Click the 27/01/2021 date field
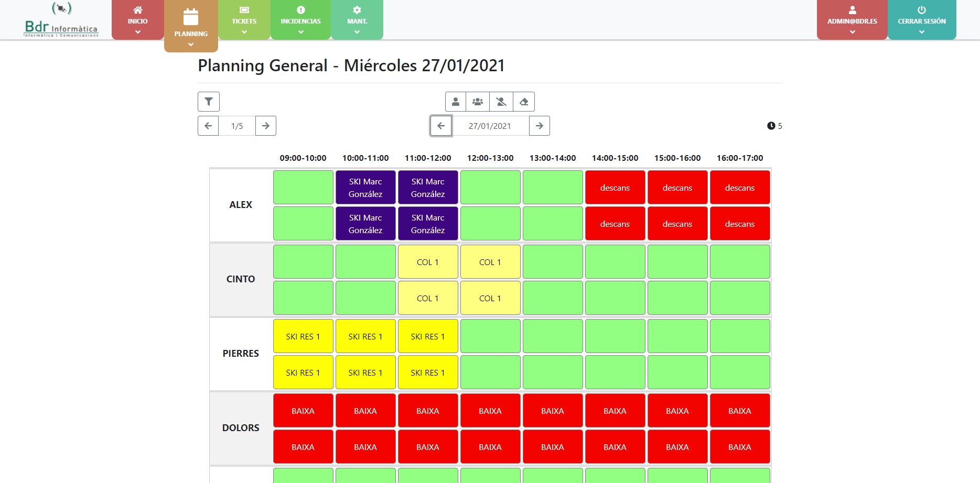Image resolution: width=980 pixels, height=483 pixels. pyautogui.click(x=490, y=126)
